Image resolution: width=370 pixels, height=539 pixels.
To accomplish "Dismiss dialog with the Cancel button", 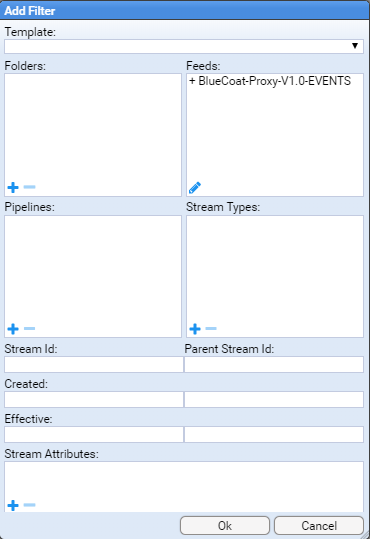I will (x=319, y=526).
